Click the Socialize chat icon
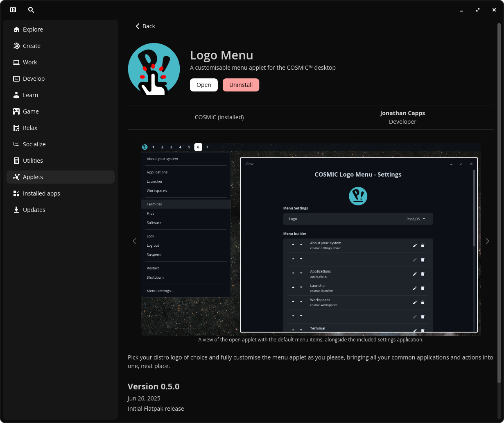 16,144
